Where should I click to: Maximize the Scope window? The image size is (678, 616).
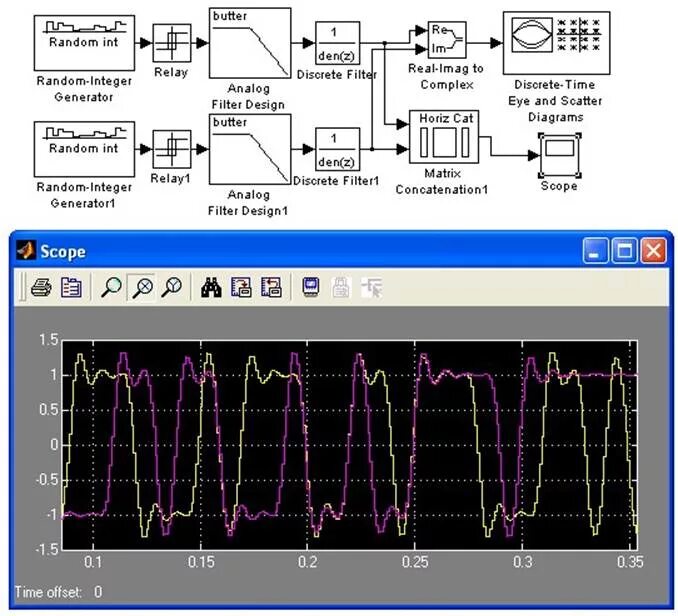pos(624,250)
